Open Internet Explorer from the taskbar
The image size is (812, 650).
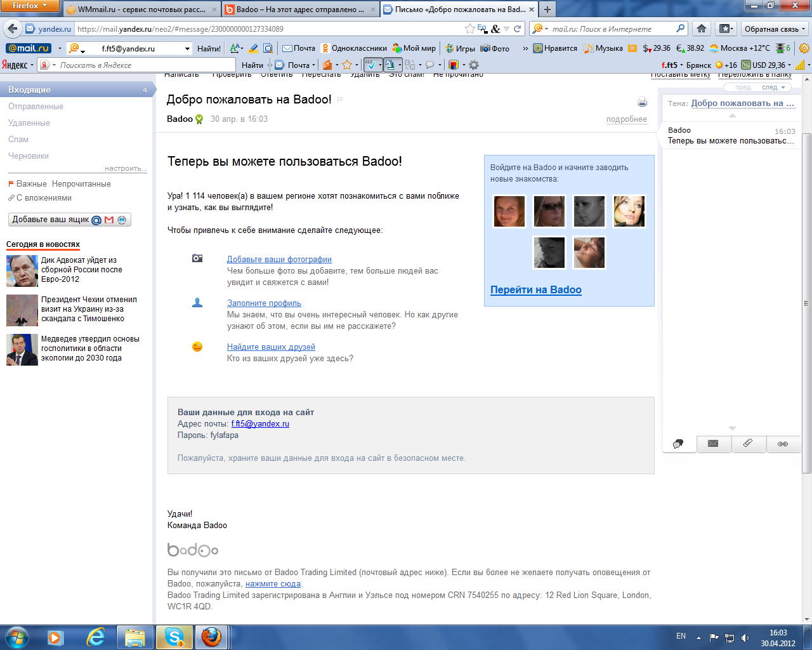click(96, 637)
